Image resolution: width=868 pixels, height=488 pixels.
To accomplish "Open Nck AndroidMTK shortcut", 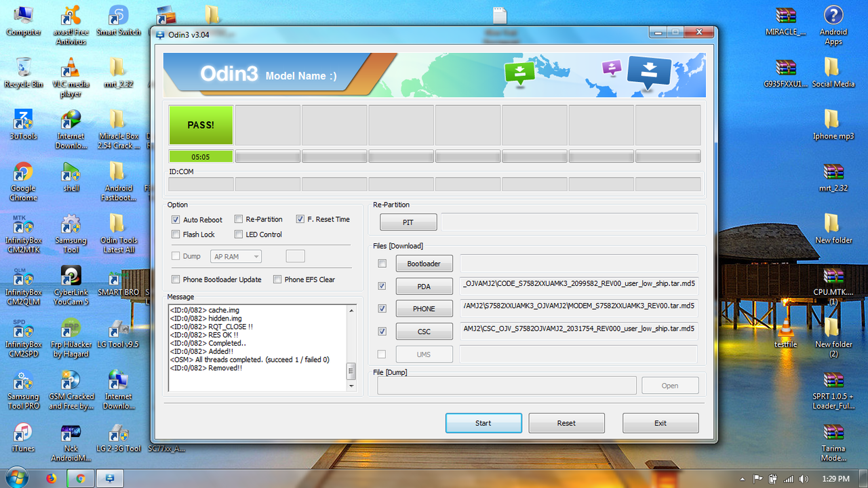I will pyautogui.click(x=71, y=442).
